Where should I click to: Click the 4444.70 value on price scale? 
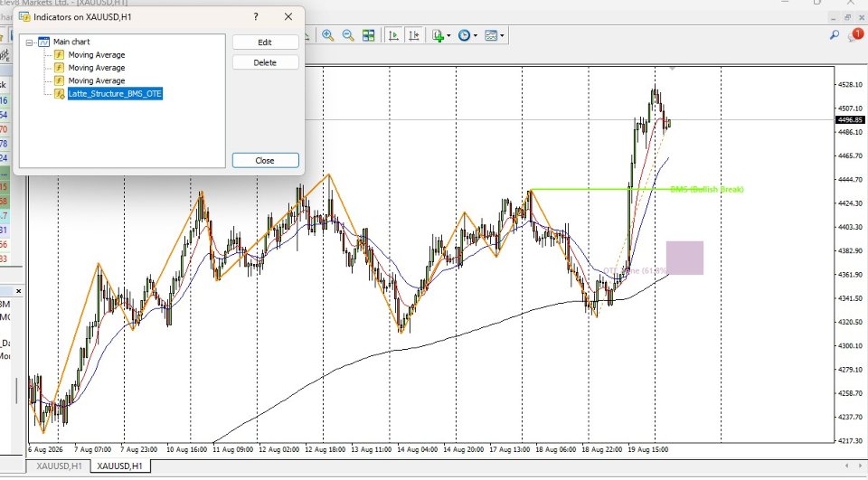tap(850, 179)
